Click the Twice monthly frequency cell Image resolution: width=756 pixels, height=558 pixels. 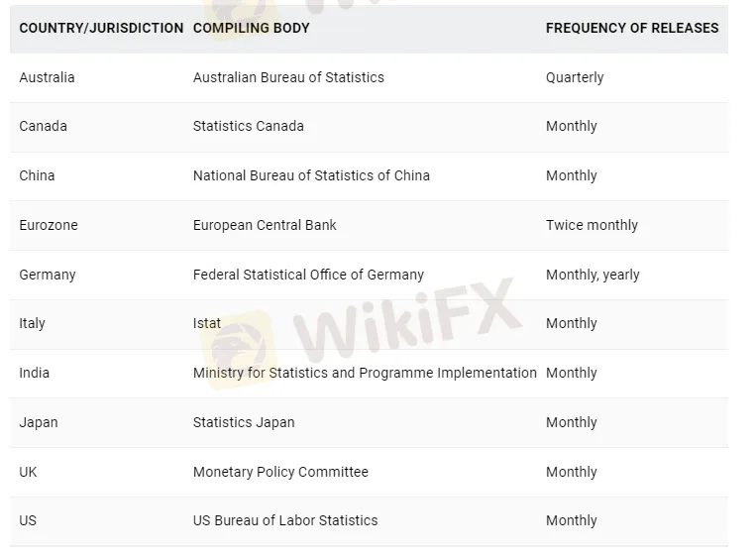[x=592, y=225]
